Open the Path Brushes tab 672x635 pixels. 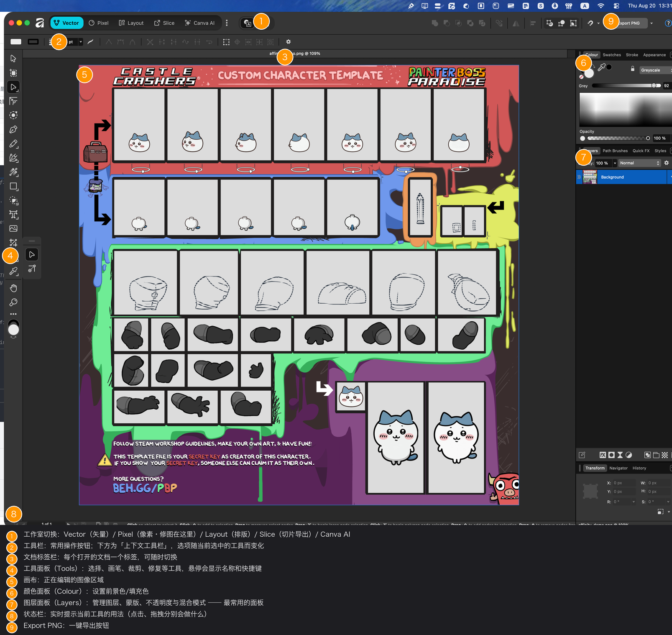(615, 151)
